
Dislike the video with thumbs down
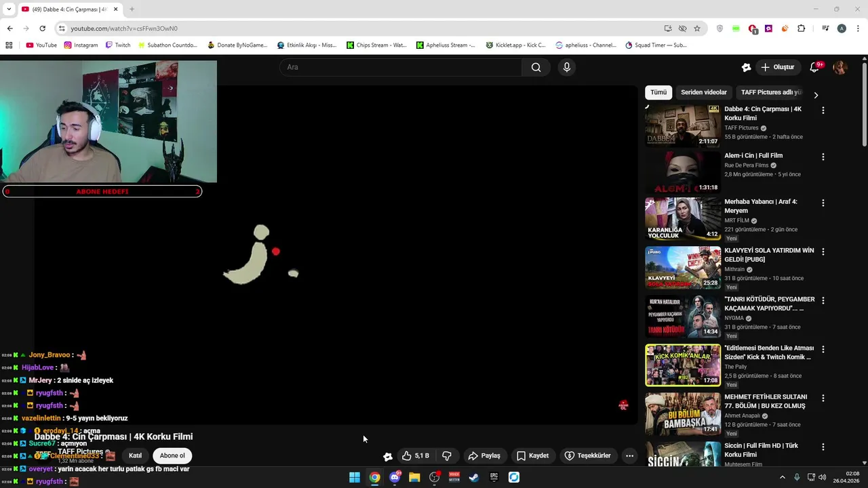pyautogui.click(x=447, y=455)
